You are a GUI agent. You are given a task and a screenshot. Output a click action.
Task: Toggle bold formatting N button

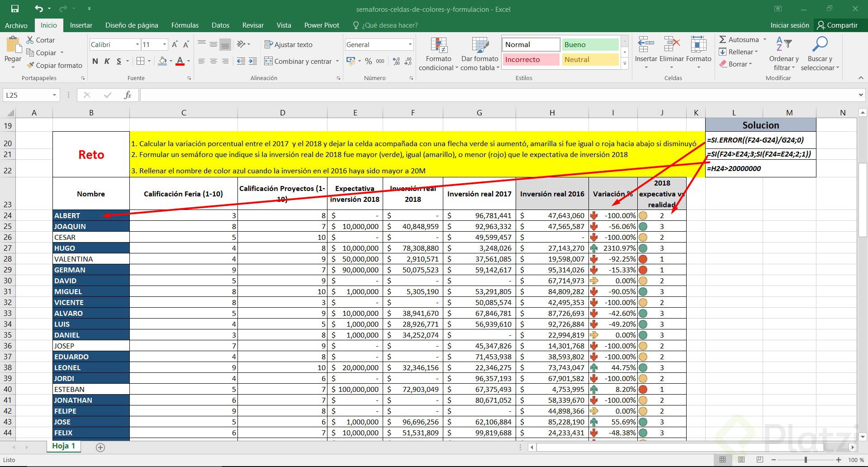click(x=95, y=61)
